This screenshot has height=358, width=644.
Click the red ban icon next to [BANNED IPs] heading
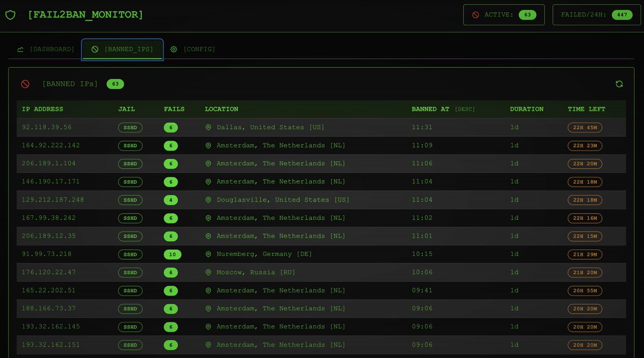(25, 84)
